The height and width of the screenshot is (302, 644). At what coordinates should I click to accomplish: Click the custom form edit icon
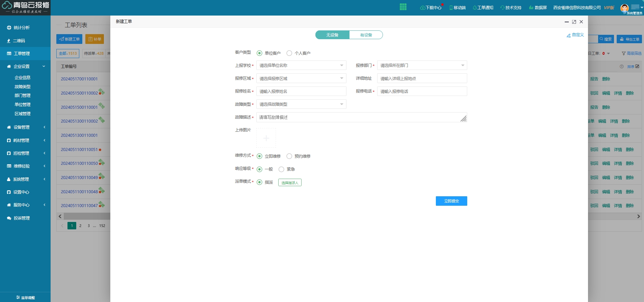568,35
